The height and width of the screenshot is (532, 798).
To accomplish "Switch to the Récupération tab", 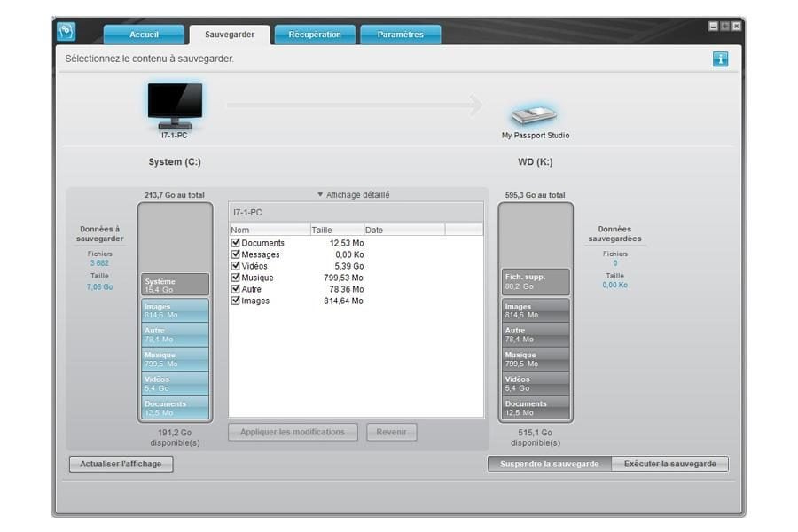I will [x=314, y=35].
